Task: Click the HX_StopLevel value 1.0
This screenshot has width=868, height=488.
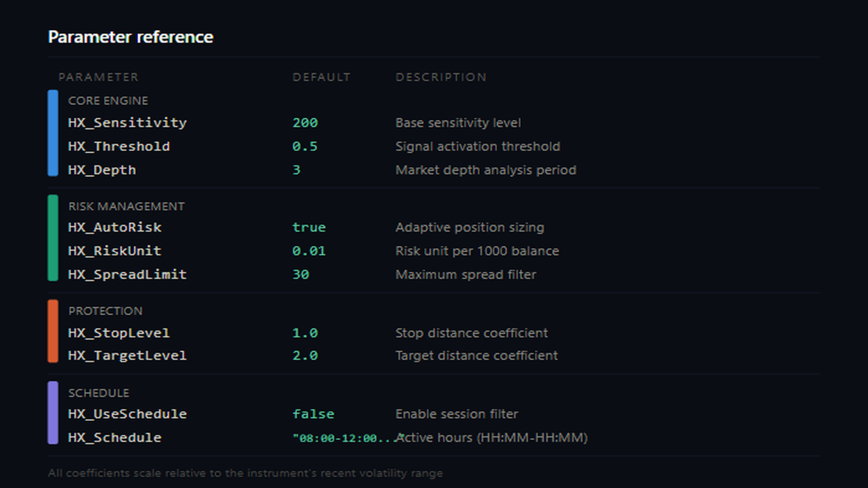Action: tap(305, 333)
